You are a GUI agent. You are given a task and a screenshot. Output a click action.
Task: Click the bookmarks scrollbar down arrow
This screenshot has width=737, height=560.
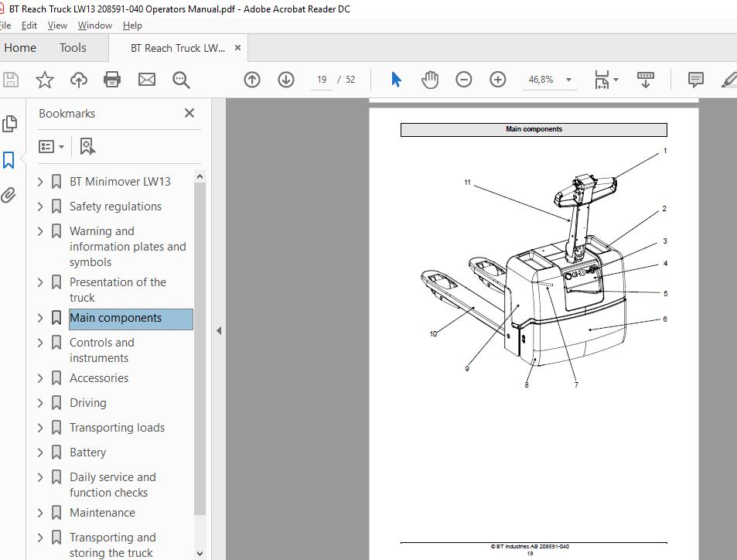tap(200, 553)
